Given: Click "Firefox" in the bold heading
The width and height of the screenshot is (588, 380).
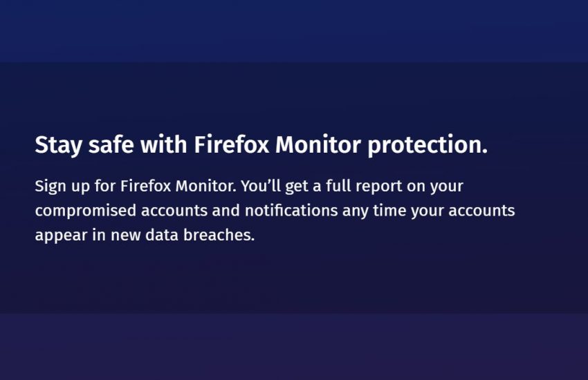Looking at the screenshot, I should pos(232,145).
